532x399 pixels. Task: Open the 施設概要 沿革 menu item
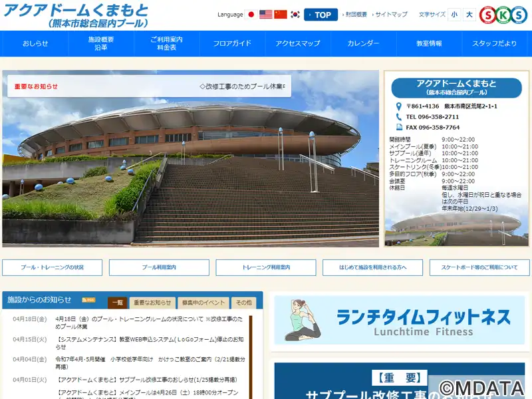click(101, 43)
